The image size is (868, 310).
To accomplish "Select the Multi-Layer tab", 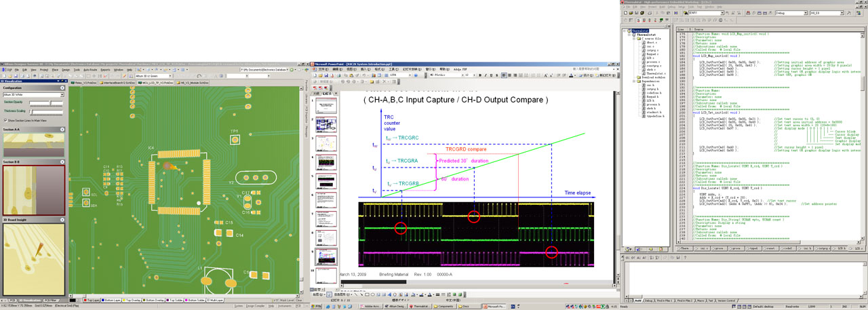I will click(214, 301).
